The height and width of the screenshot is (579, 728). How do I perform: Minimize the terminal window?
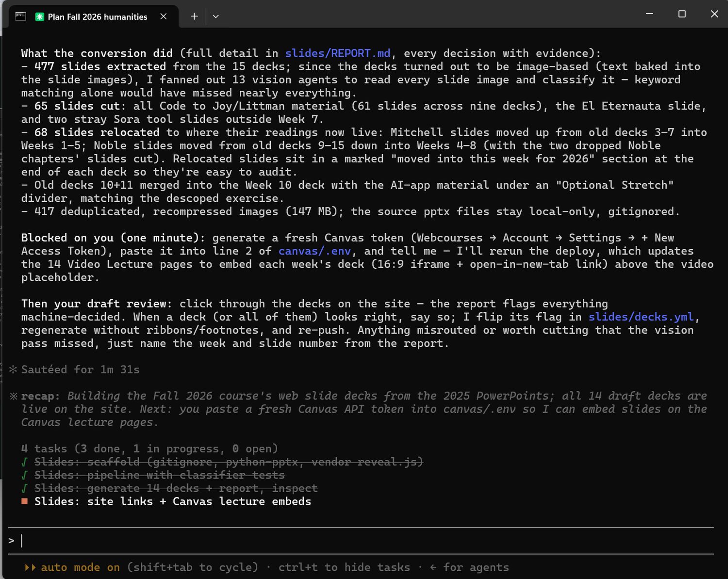(650, 14)
